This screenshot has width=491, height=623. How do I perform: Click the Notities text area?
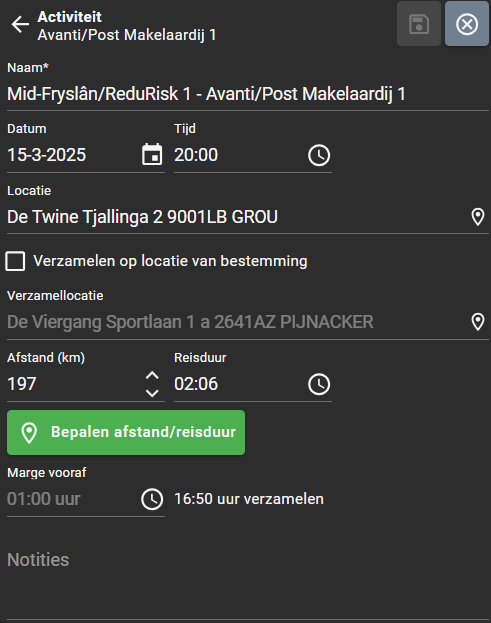[x=248, y=578]
